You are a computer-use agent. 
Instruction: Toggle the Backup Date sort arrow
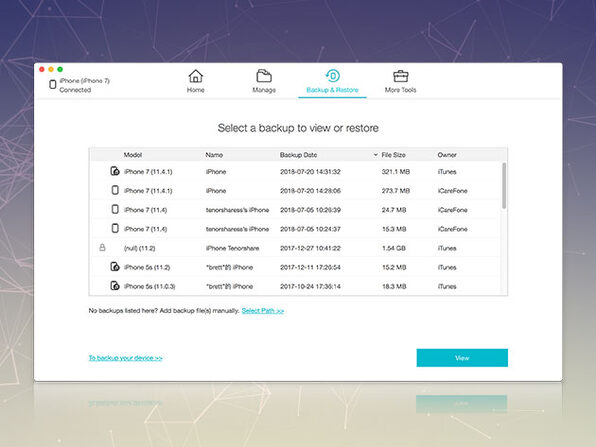point(375,155)
